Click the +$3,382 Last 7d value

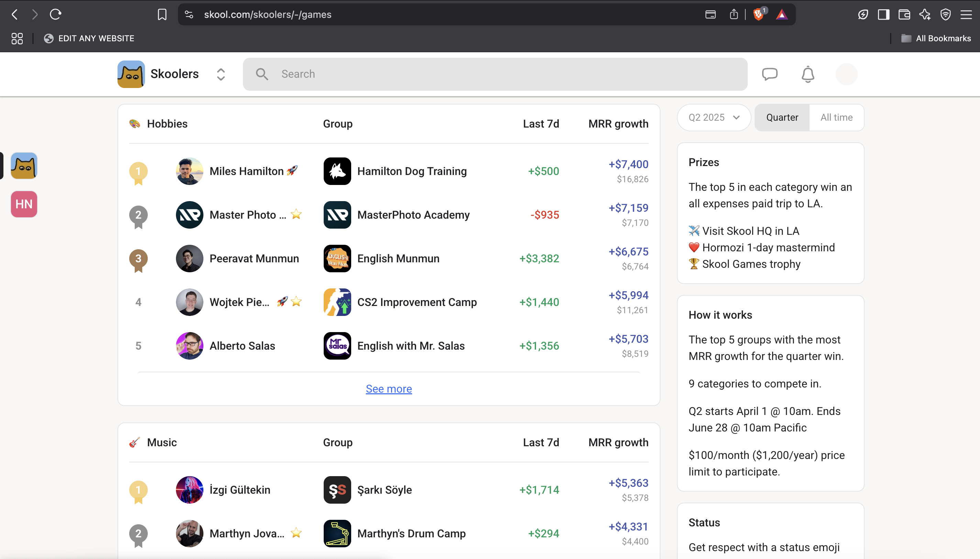[x=539, y=259]
